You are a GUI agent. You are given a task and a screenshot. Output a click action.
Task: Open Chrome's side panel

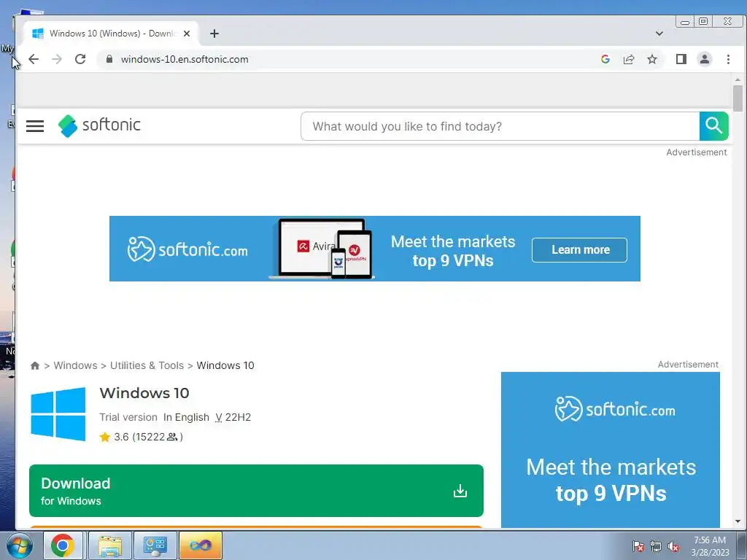coord(681,59)
